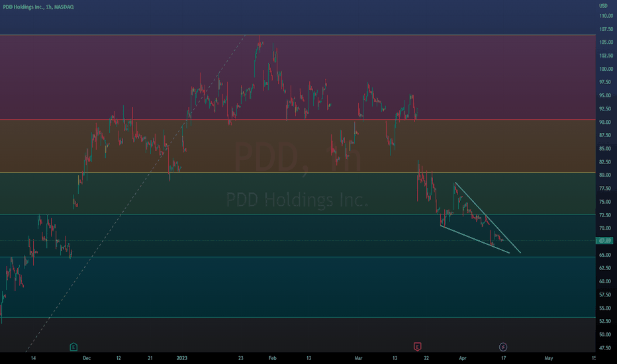The height and width of the screenshot is (364, 617).
Task: Select the upper falling wedge trendline
Action: click(488, 218)
